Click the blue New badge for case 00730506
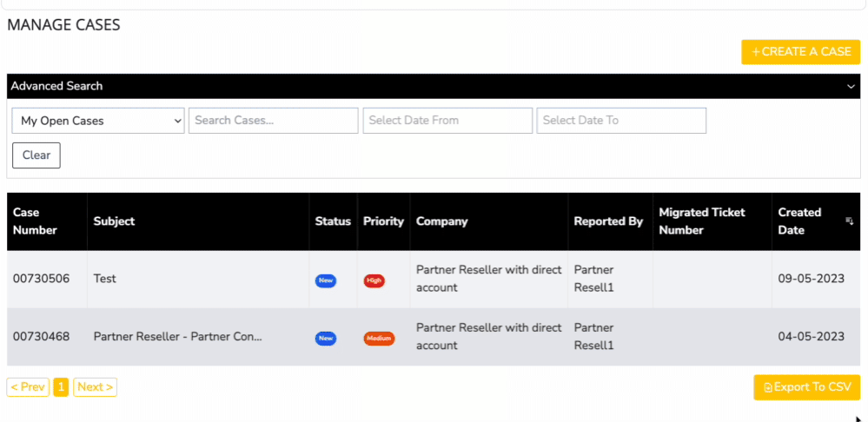 pyautogui.click(x=326, y=280)
